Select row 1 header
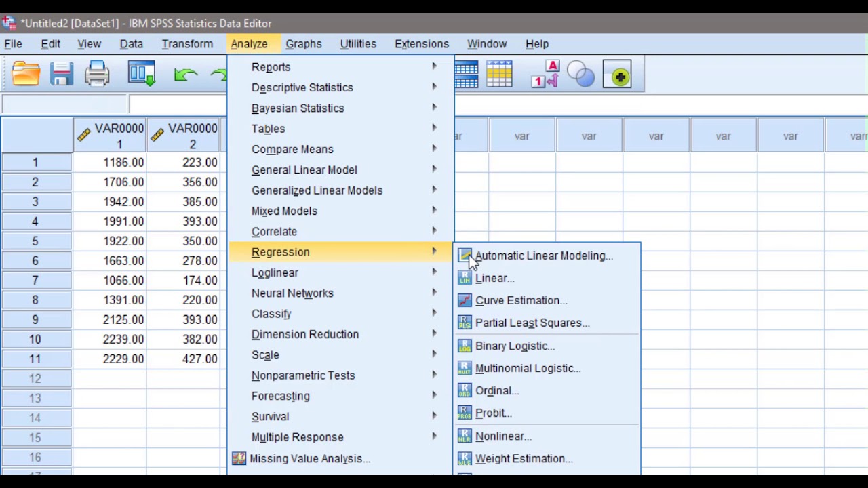The height and width of the screenshot is (488, 868). 36,163
